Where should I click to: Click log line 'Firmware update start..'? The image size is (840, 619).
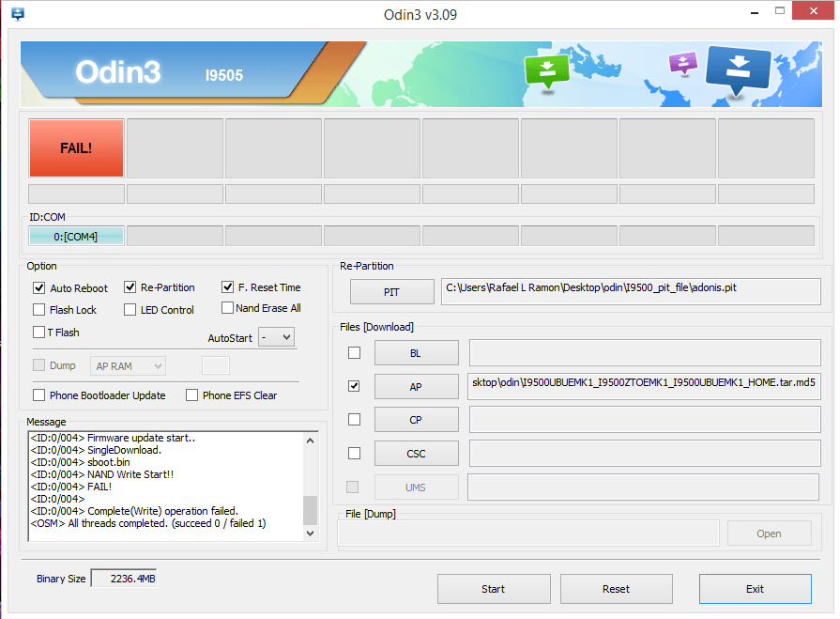113,438
